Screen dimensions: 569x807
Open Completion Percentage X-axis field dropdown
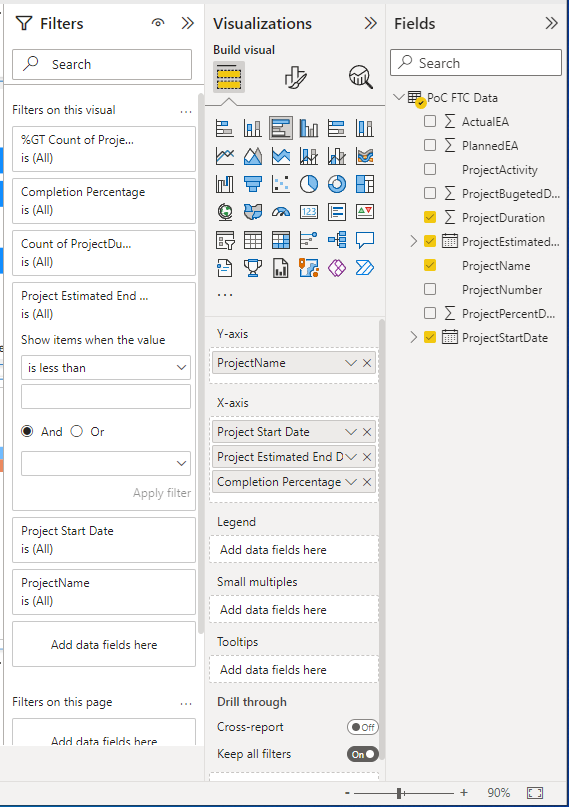click(351, 482)
